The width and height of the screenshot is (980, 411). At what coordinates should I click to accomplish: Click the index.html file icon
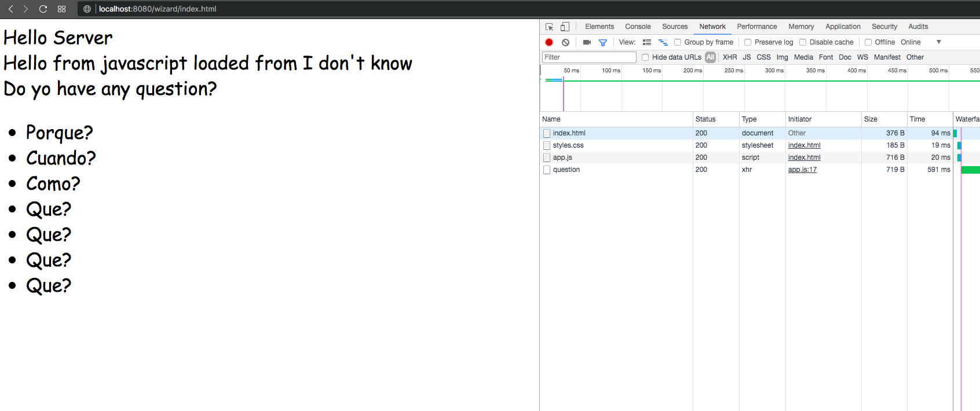point(547,133)
